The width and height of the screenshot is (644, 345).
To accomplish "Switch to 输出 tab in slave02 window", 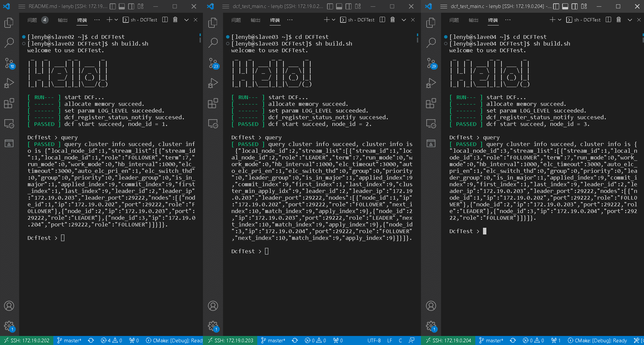I will coord(62,20).
